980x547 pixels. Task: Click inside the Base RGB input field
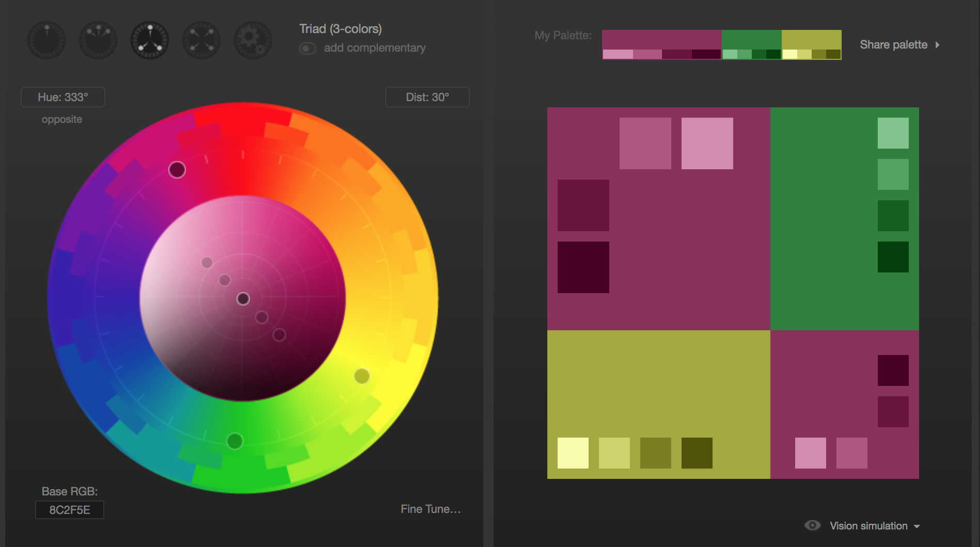69,510
